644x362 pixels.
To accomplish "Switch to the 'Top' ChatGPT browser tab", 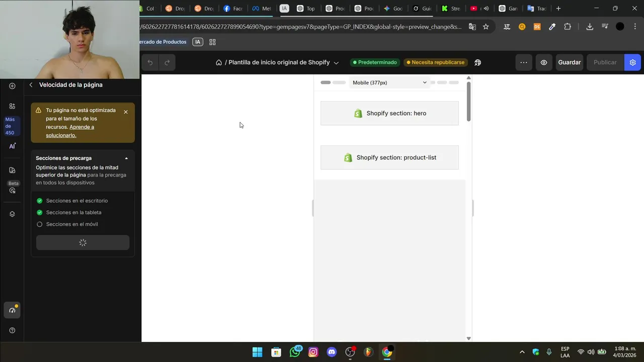I will (306, 9).
